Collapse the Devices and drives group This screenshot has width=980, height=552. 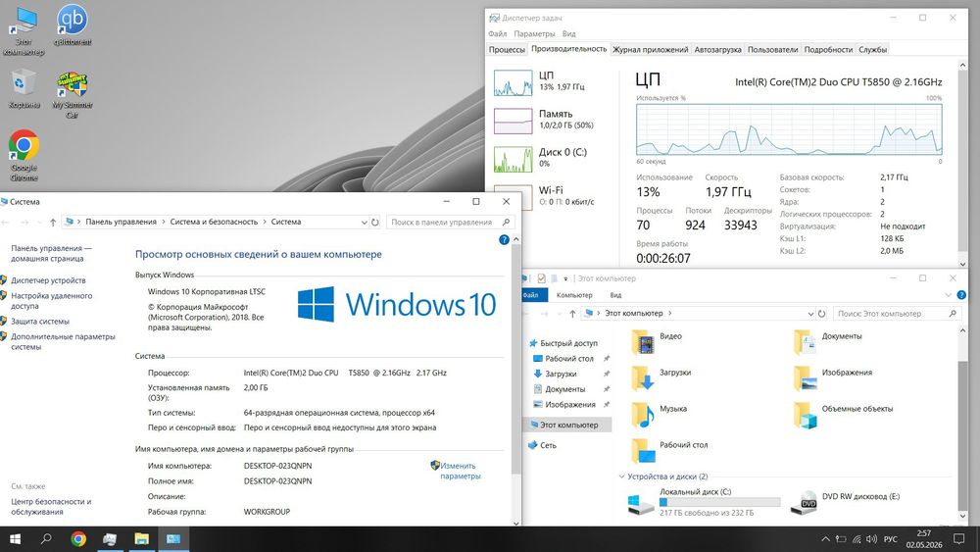(x=622, y=477)
